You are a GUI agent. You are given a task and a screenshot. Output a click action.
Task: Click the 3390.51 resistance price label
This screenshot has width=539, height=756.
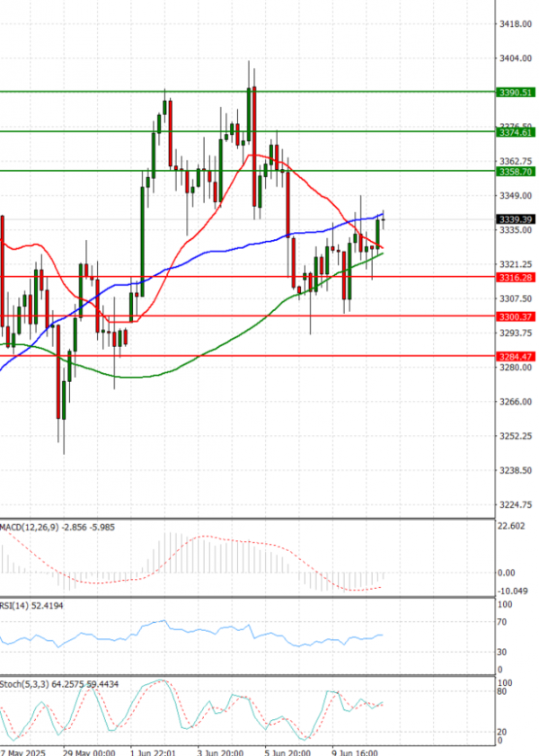(x=516, y=92)
